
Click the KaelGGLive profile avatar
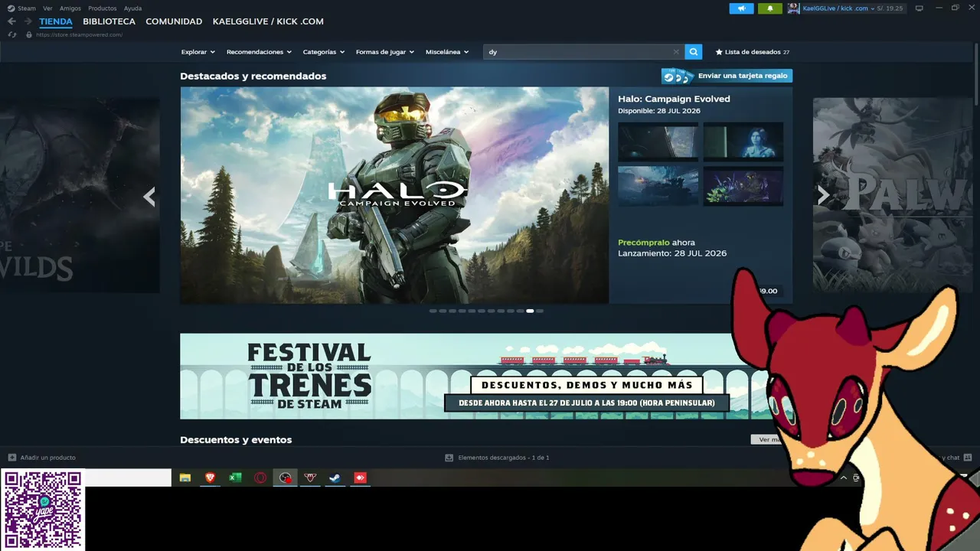(793, 8)
